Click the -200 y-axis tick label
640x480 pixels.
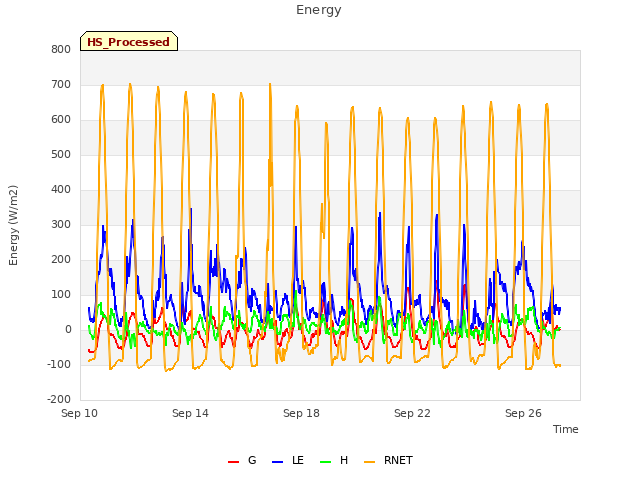(59, 400)
